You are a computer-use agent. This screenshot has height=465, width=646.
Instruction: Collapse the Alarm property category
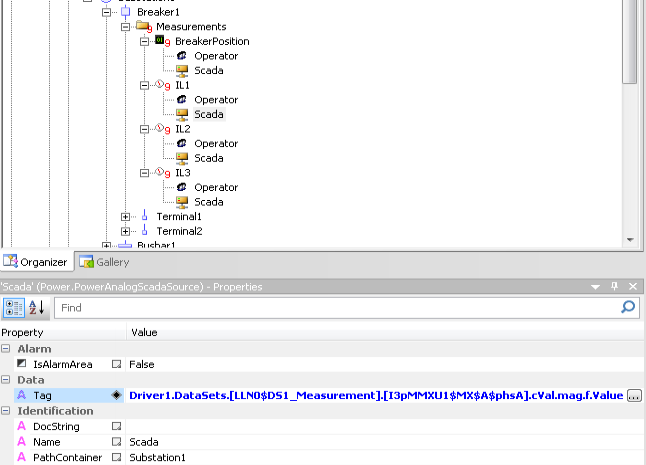tap(5, 349)
